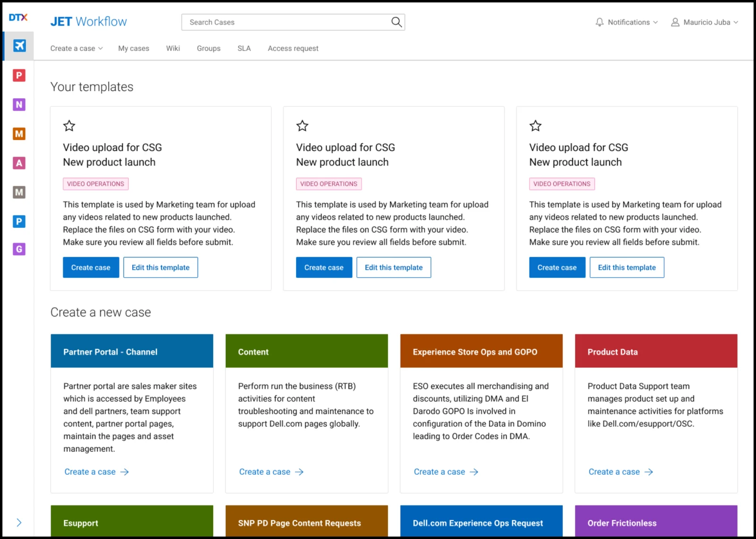Click the Your templates heading
This screenshot has height=539, width=756.
92,87
